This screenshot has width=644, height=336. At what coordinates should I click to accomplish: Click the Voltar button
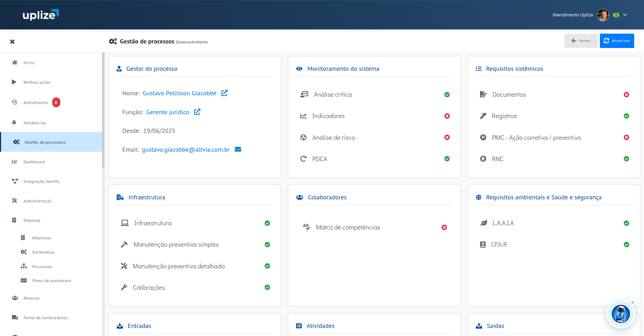click(581, 41)
